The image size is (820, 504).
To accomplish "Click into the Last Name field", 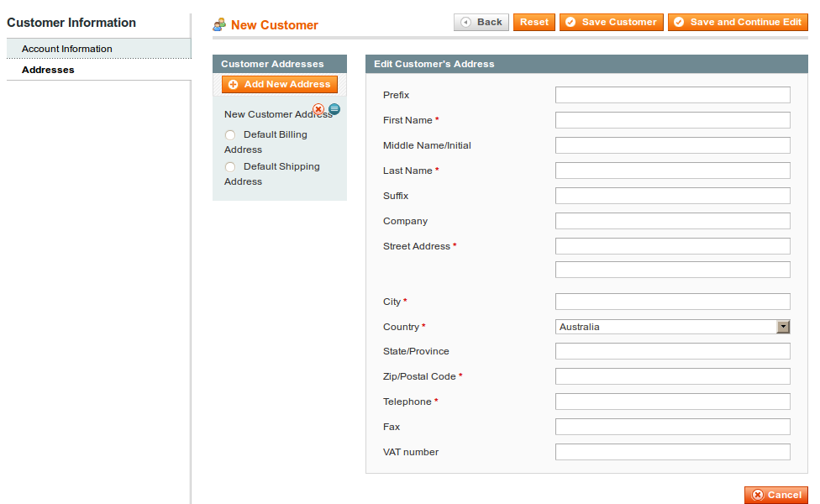I will (672, 171).
